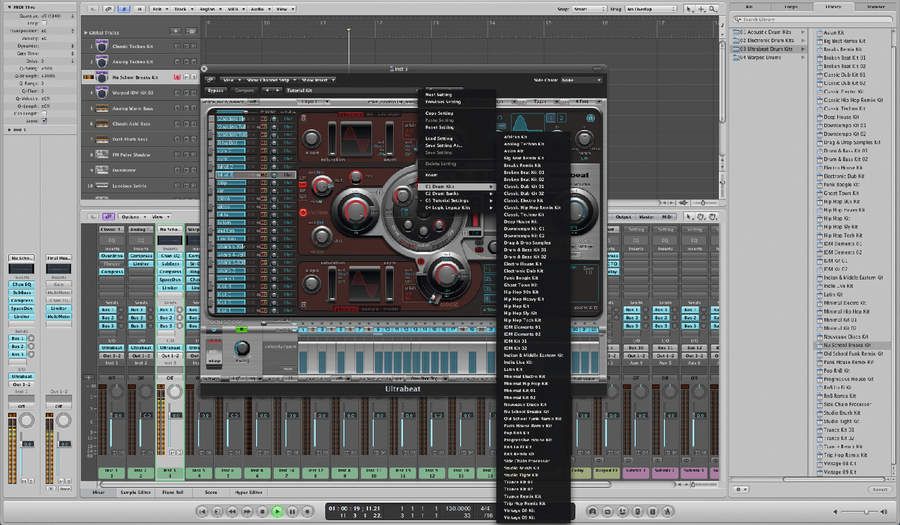Image resolution: width=900 pixels, height=525 pixels.
Task: Switch to the Browser tab in Media area
Action: [876, 6]
